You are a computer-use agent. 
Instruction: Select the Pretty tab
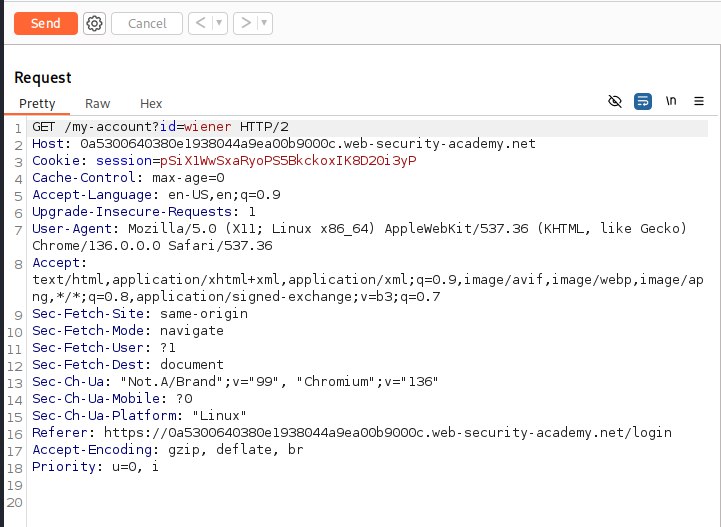[x=37, y=103]
